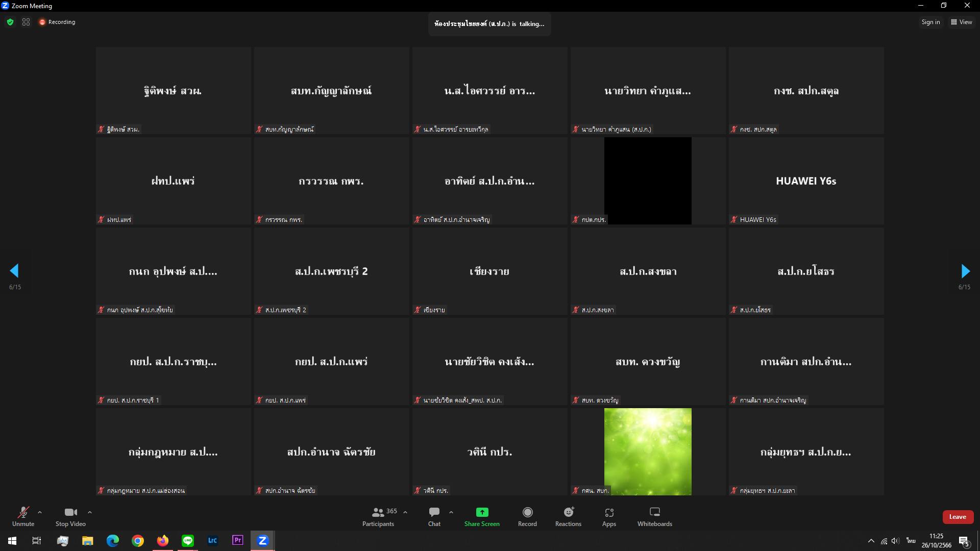
Task: Select the ฝทป.แพร่ participant tile
Action: click(173, 181)
